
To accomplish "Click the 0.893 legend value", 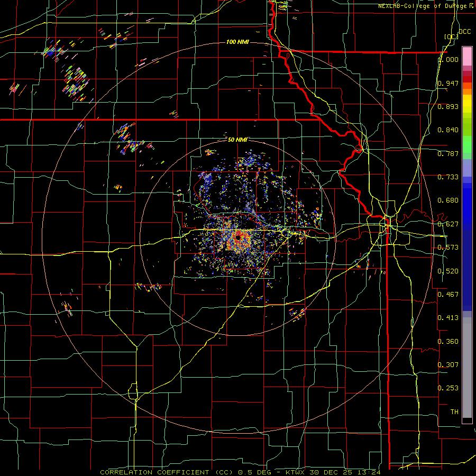I will coord(448,106).
